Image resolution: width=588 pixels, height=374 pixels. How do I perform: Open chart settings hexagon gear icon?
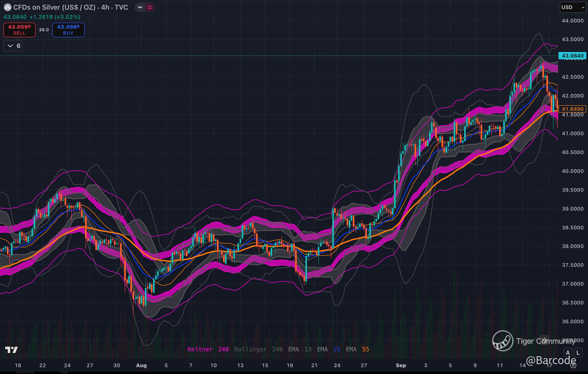pyautogui.click(x=574, y=365)
